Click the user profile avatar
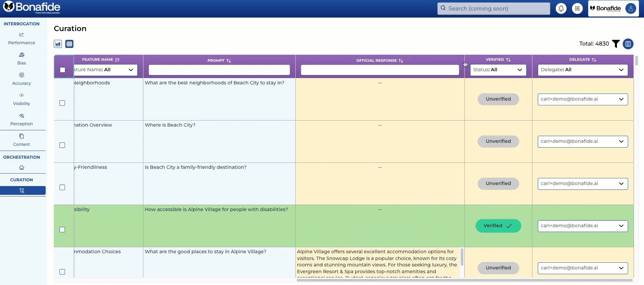Image resolution: width=644 pixels, height=285 pixels. pos(630,9)
